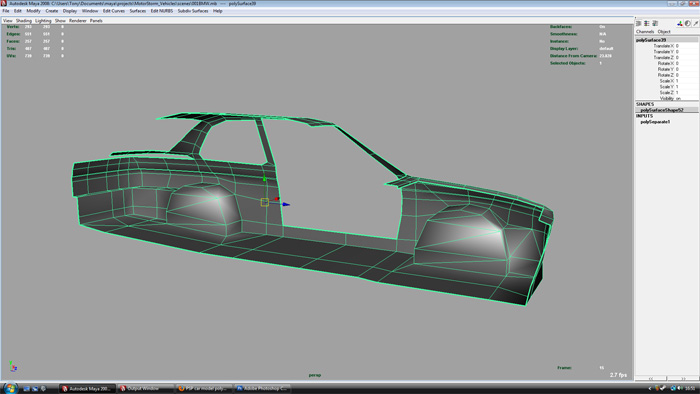
Task: Select polySeparate1 under INPUTS
Action: 655,121
